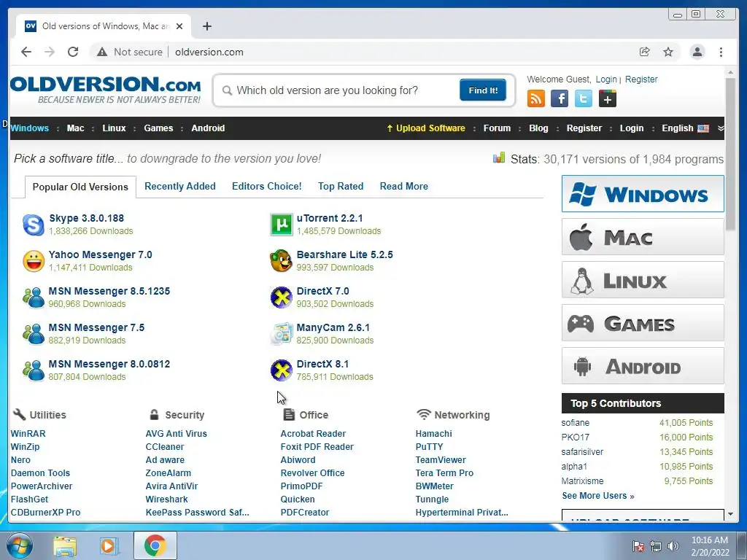The image size is (747, 560).
Task: Open the Top Rated tab
Action: [341, 186]
